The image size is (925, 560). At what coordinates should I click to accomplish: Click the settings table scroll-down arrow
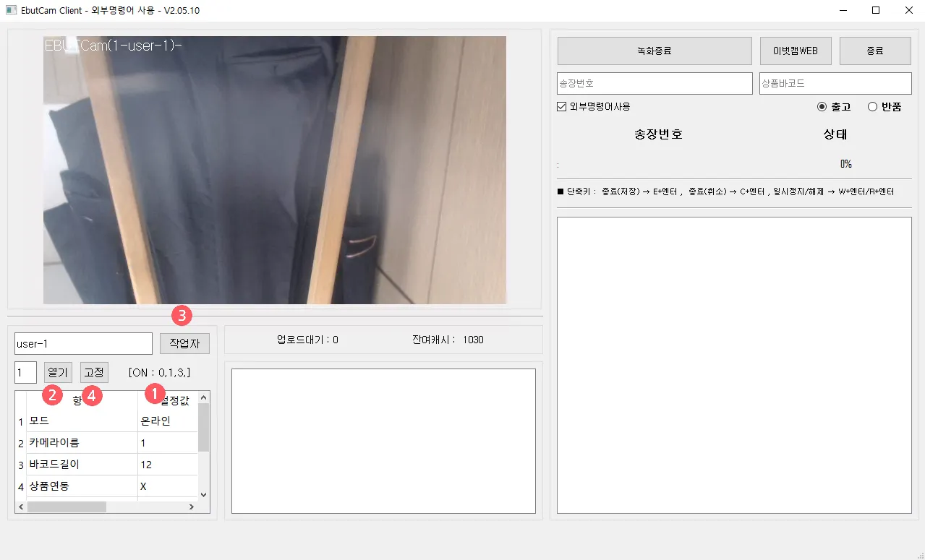(x=204, y=494)
